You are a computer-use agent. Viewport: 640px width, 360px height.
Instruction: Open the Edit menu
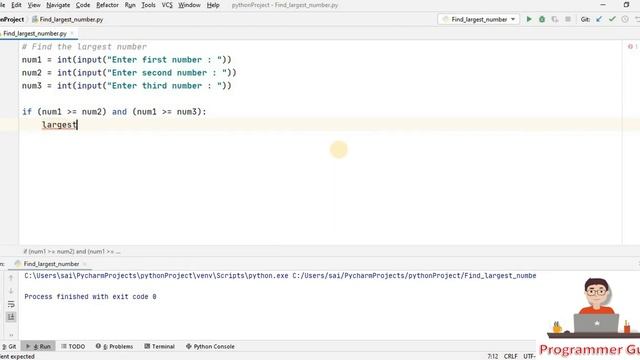[x=16, y=5]
